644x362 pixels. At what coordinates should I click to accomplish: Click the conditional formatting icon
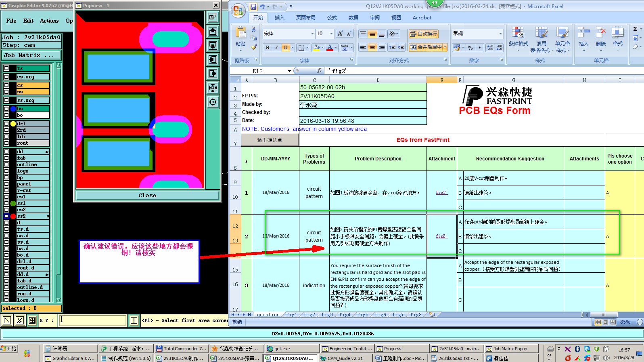(518, 33)
